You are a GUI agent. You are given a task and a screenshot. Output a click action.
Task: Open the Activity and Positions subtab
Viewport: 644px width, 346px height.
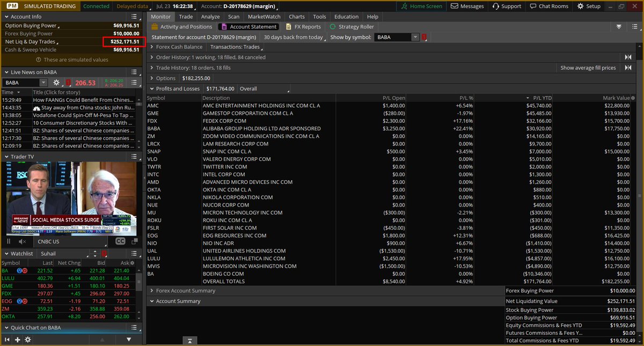point(181,26)
